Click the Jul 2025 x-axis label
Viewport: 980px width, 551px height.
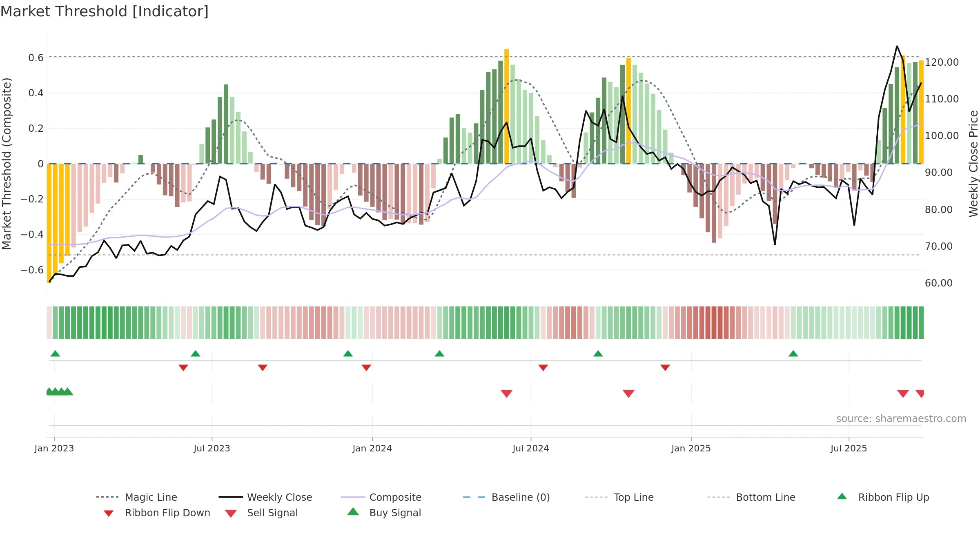point(849,448)
